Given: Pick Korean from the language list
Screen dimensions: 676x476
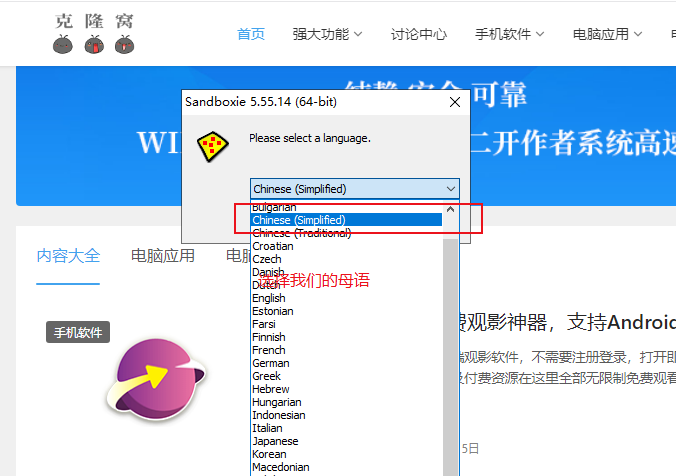Looking at the screenshot, I should (347, 454).
